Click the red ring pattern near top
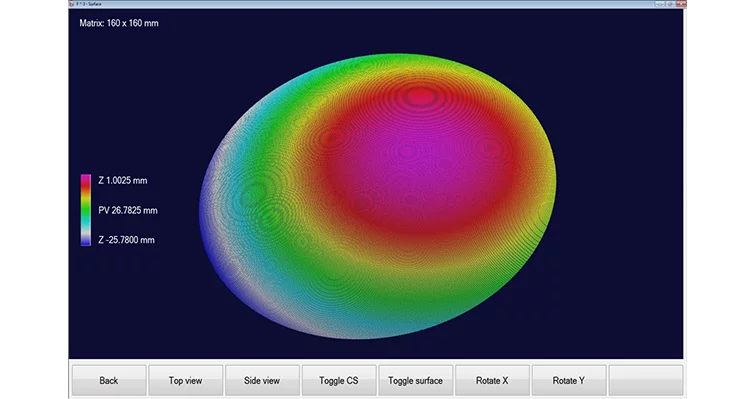The image size is (755, 399). click(420, 96)
